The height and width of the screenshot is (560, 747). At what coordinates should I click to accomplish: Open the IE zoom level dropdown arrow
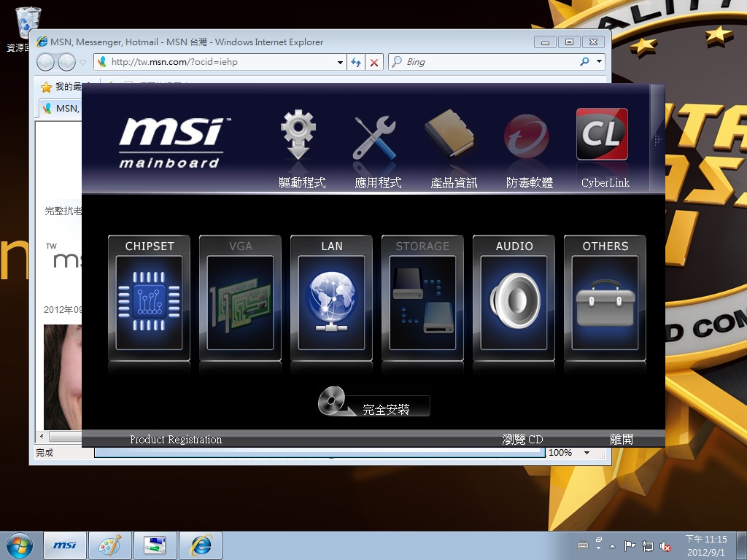[x=587, y=452]
